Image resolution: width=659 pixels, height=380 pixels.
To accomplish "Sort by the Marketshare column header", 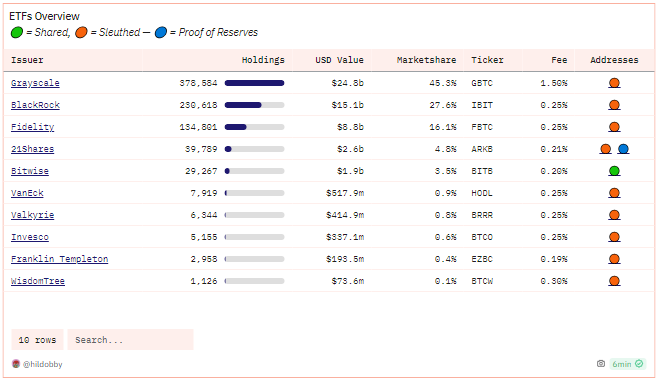I will [427, 60].
